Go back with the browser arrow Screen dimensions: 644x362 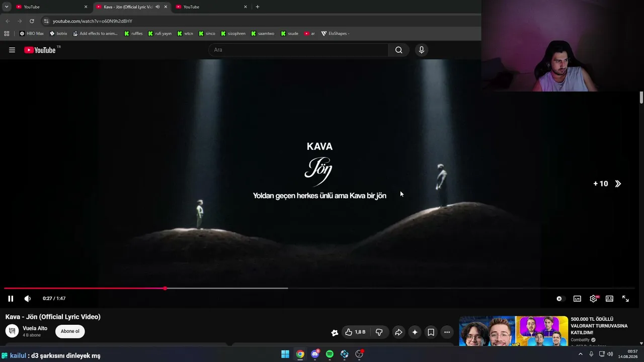pos(8,21)
